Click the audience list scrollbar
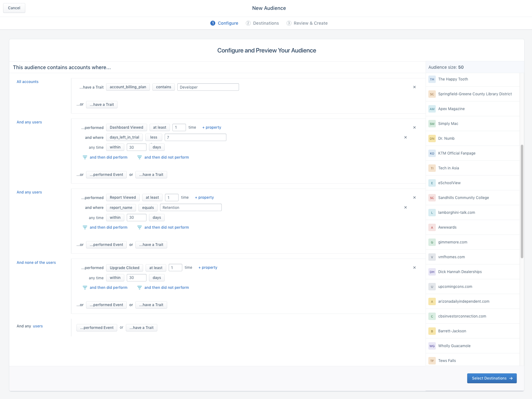Image resolution: width=532 pixels, height=399 pixels. point(522,201)
